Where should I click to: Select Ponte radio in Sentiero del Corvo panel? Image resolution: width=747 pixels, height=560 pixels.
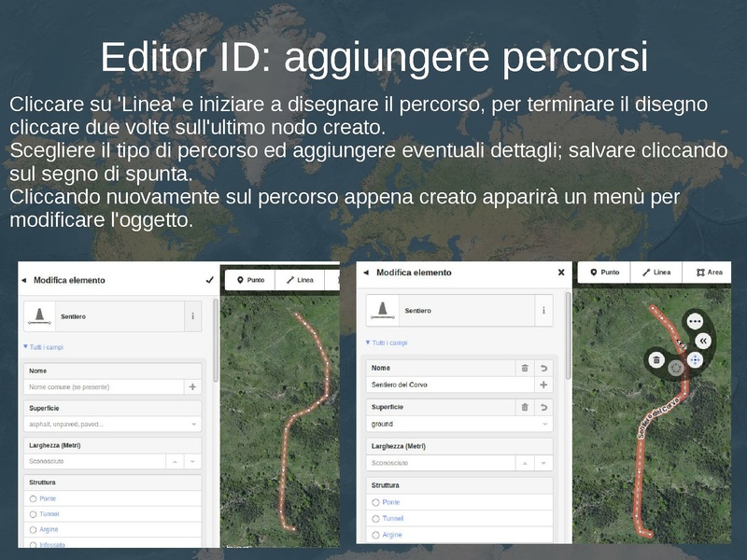click(x=375, y=502)
